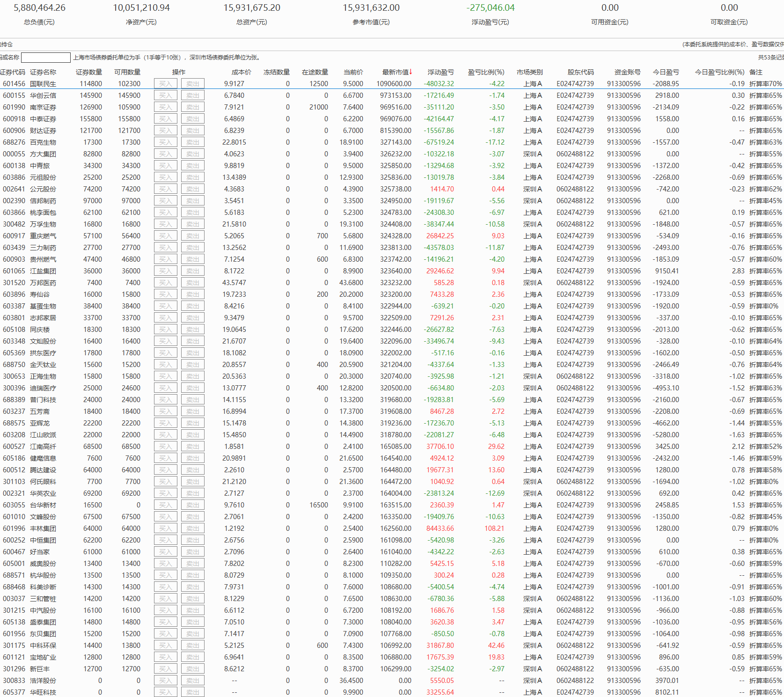The height and width of the screenshot is (697, 784).
Task: Sort holdings by 浮动盈亏 column header
Action: (x=440, y=72)
